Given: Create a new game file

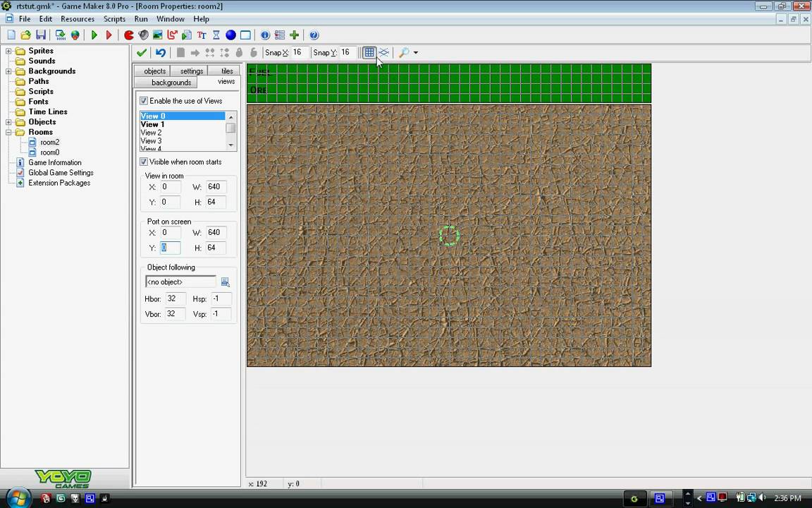Looking at the screenshot, I should coord(11,35).
